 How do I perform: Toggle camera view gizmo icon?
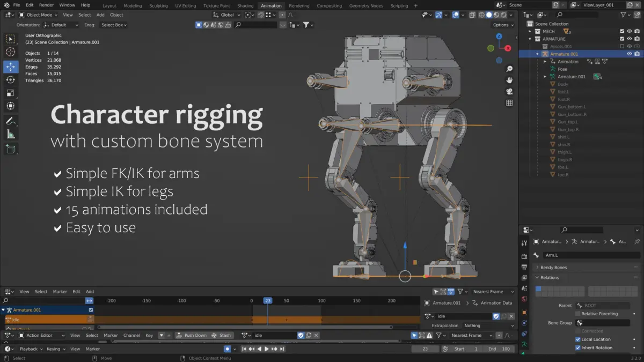[x=509, y=91]
